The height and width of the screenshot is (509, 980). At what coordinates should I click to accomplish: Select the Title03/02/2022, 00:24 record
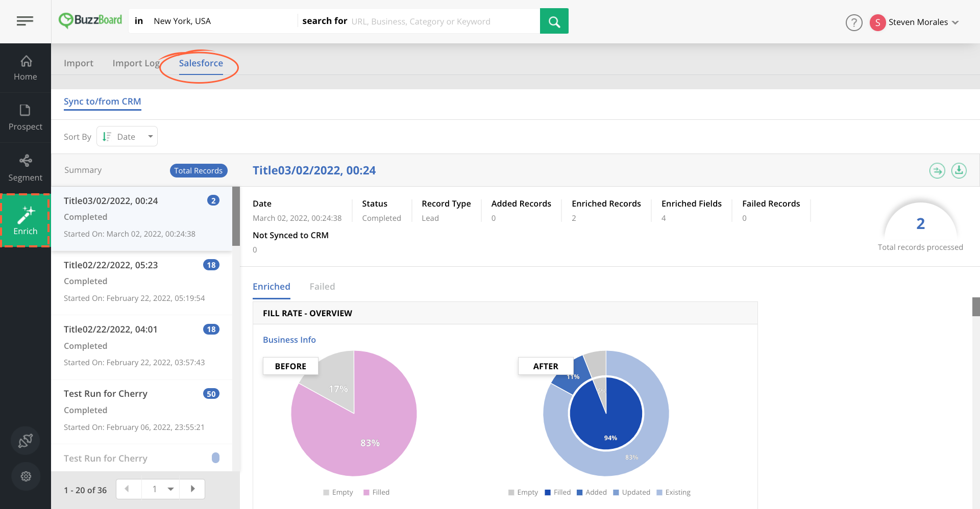[142, 218]
